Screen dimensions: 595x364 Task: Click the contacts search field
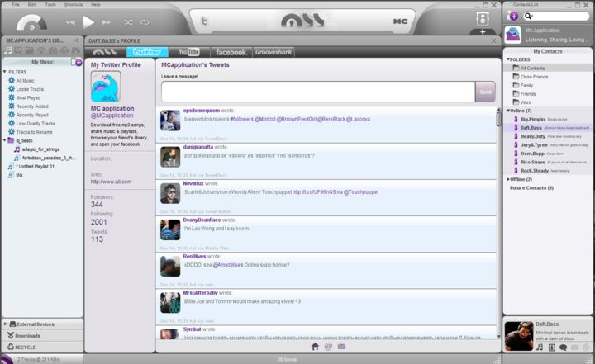point(556,16)
